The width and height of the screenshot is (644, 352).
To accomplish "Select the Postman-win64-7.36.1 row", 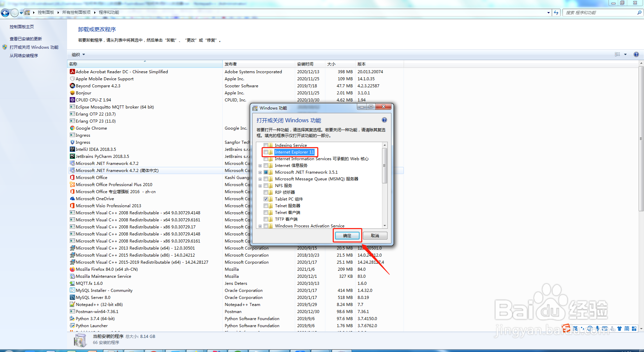I will (x=235, y=311).
